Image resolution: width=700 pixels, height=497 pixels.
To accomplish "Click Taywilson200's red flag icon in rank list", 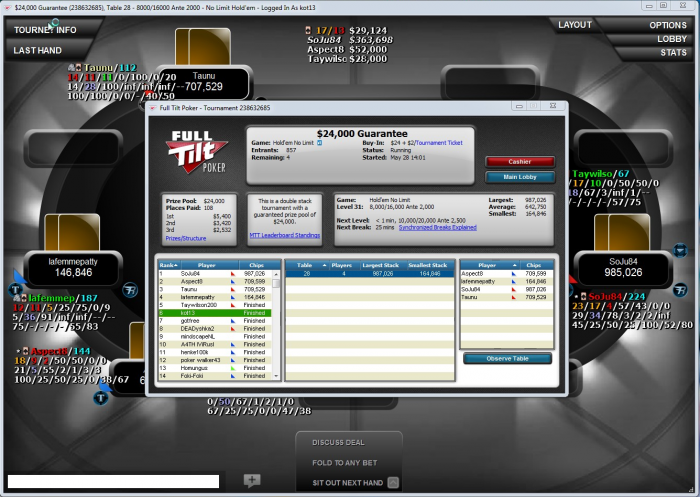I will click(233, 305).
